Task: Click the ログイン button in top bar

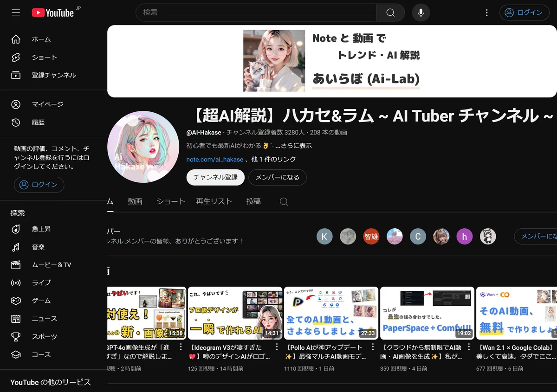Action: click(x=524, y=13)
